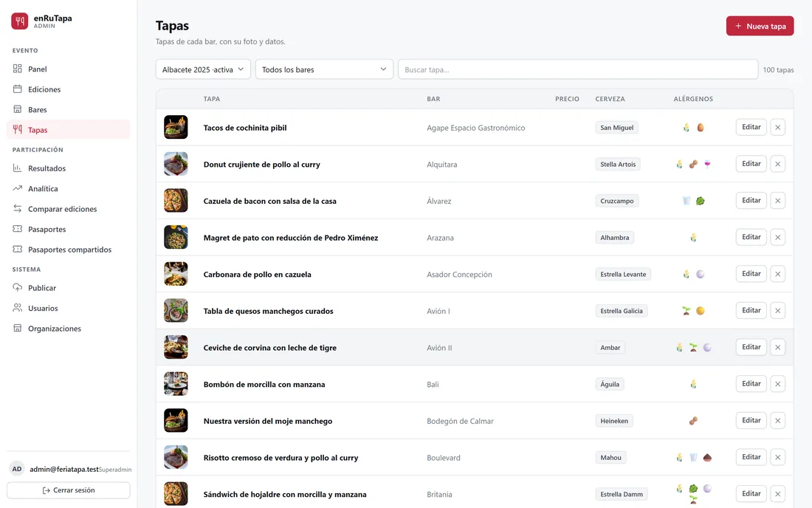Image resolution: width=812 pixels, height=508 pixels.
Task: Open Resultados bar chart icon
Action: (x=18, y=168)
